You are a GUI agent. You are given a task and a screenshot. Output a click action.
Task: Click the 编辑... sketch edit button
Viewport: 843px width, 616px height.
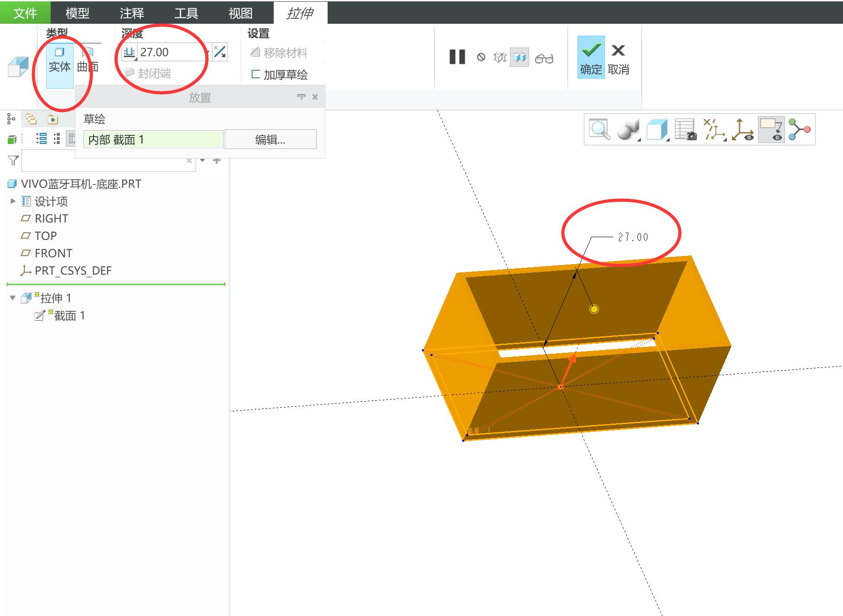pyautogui.click(x=270, y=139)
